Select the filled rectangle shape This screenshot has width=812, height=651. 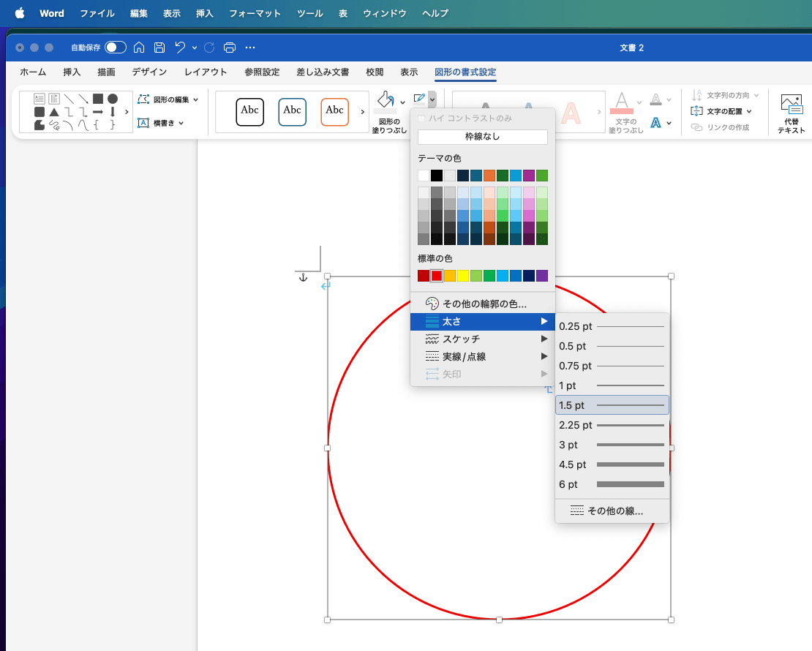[x=98, y=99]
